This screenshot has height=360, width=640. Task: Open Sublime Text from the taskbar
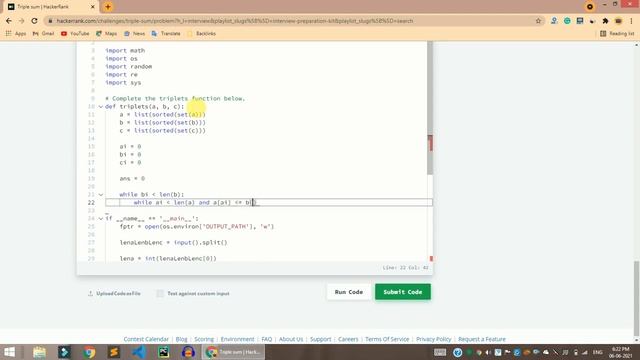point(114,352)
